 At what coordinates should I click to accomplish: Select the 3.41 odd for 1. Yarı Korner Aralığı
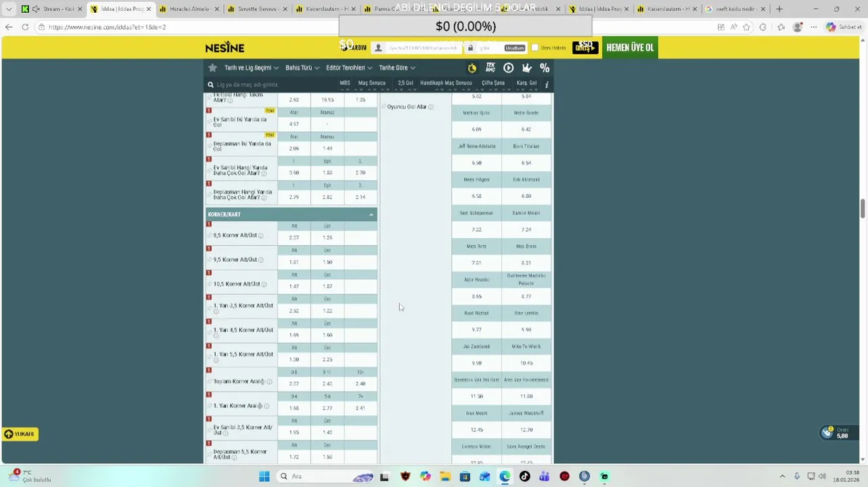(x=360, y=408)
